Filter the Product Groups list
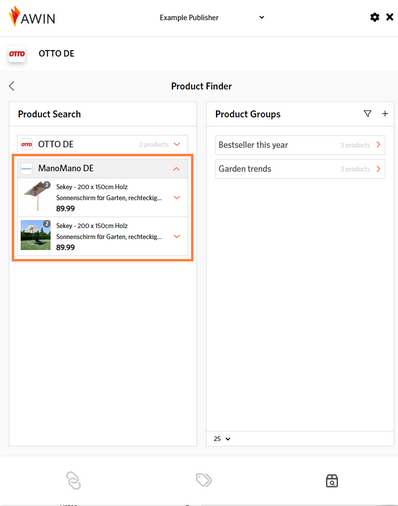 tap(367, 114)
